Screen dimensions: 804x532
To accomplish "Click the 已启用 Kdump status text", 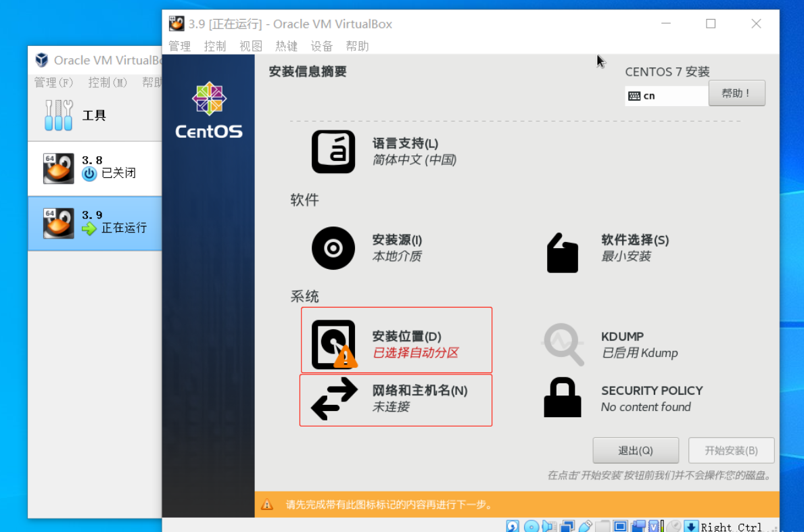I will click(x=640, y=353).
